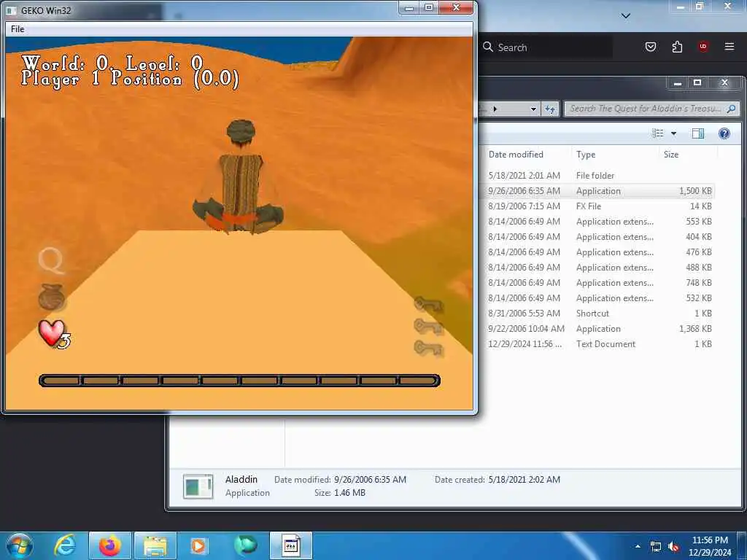This screenshot has height=560, width=747.
Task: Switch to Firefox in the taskbar
Action: tap(110, 545)
